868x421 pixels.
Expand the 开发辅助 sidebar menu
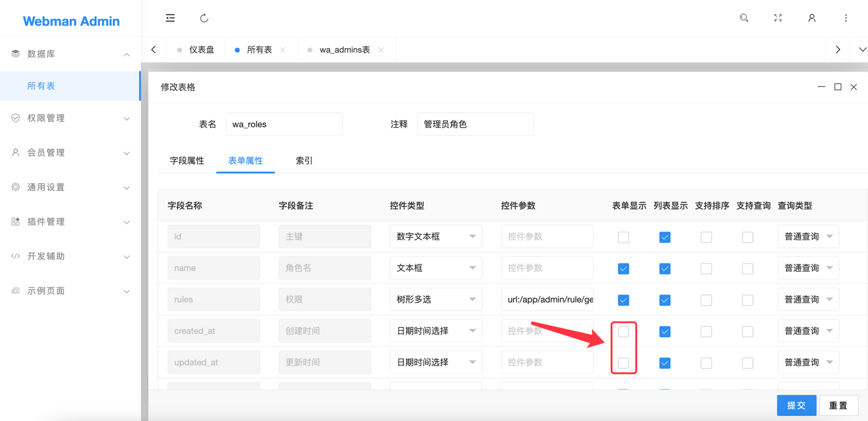(70, 256)
